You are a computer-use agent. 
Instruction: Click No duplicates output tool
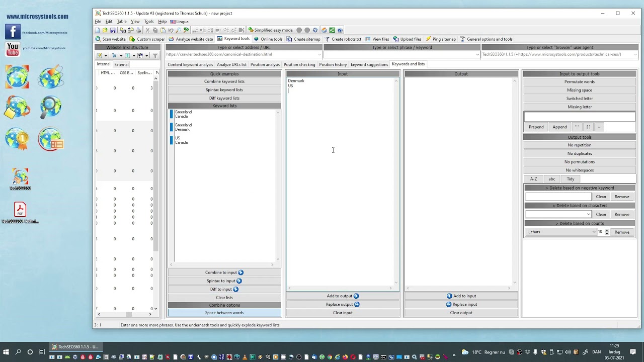click(580, 153)
